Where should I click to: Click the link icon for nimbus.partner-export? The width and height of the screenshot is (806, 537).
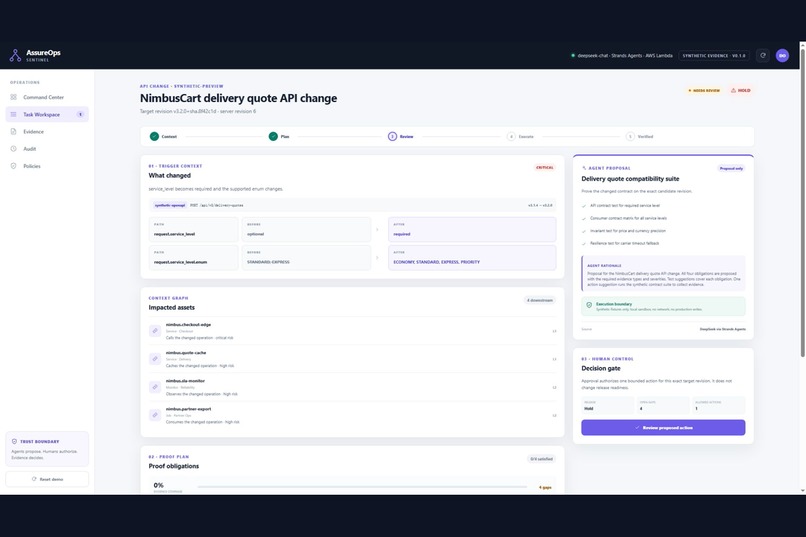coord(155,415)
